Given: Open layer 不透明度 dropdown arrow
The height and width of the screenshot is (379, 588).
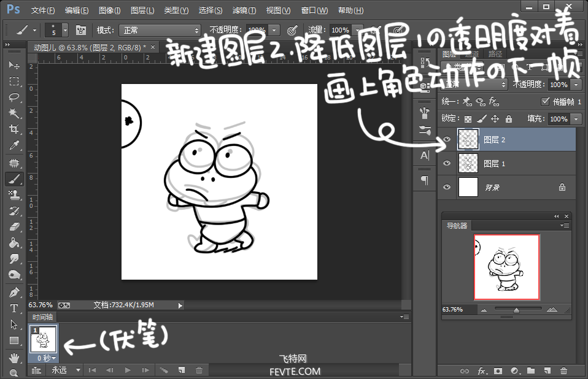Looking at the screenshot, I should point(576,85).
